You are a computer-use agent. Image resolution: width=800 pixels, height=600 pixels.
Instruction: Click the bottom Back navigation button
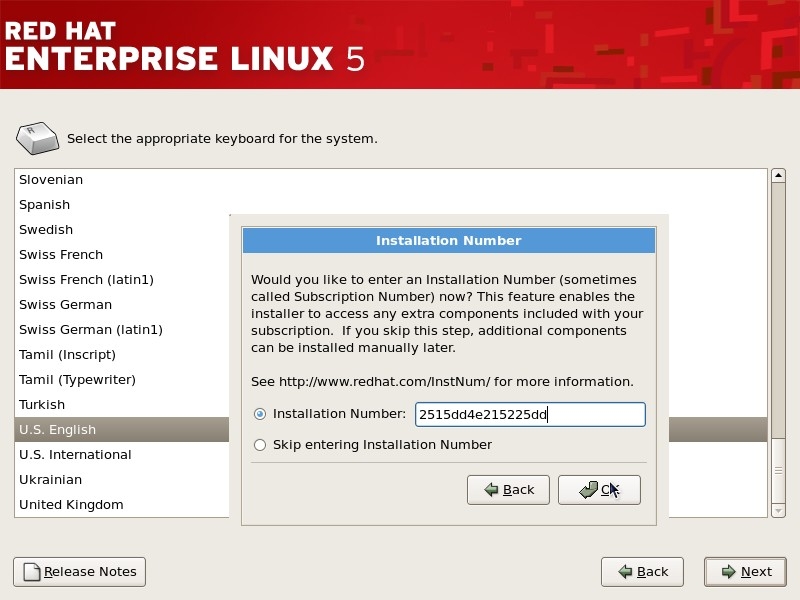[642, 572]
